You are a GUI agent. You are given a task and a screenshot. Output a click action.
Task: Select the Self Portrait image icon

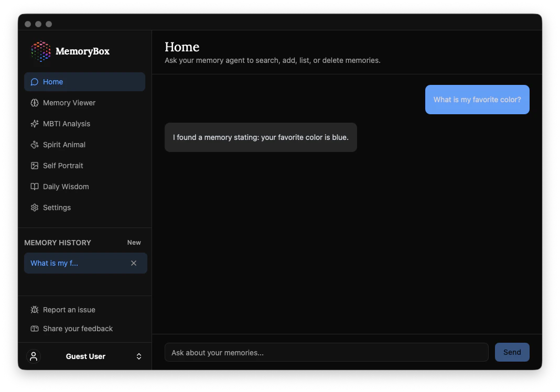[x=35, y=166]
